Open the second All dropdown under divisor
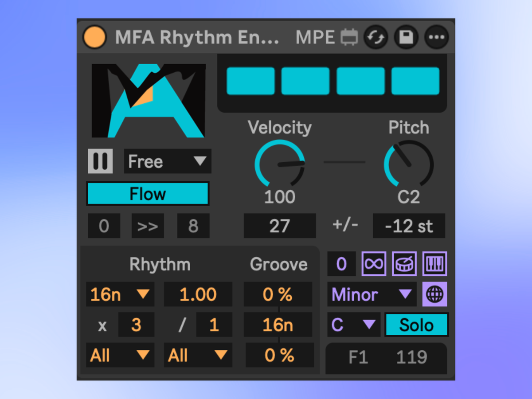Viewport: 532px width, 399px height. pos(198,355)
